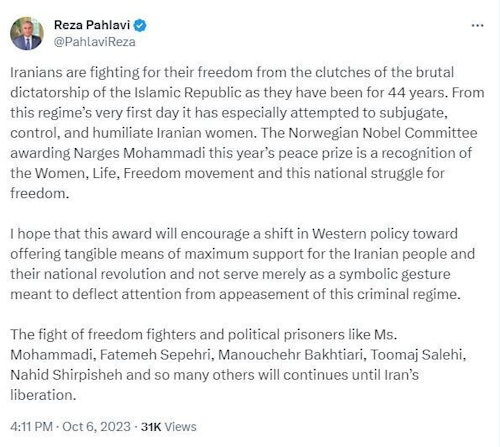Click the name Nahid Shirpisheh
This screenshot has width=500, height=447.
point(66,375)
